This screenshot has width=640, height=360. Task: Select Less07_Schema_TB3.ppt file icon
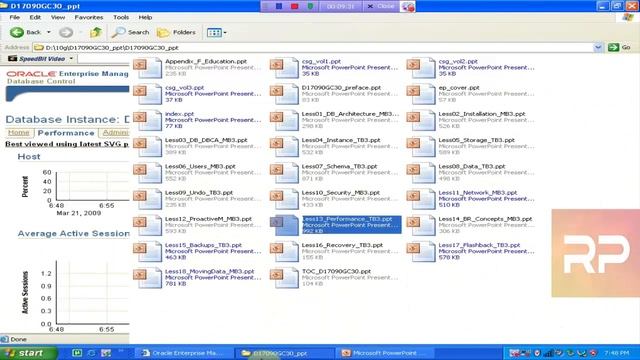[284, 173]
